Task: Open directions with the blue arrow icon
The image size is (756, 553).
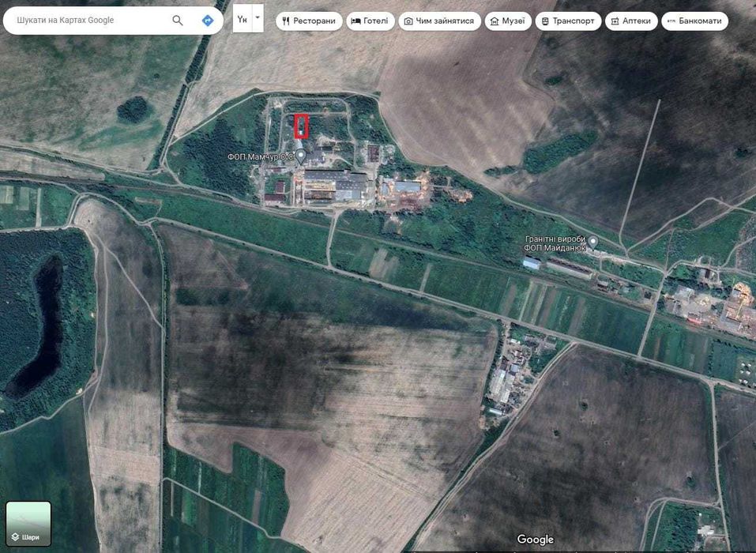Action: click(x=207, y=21)
